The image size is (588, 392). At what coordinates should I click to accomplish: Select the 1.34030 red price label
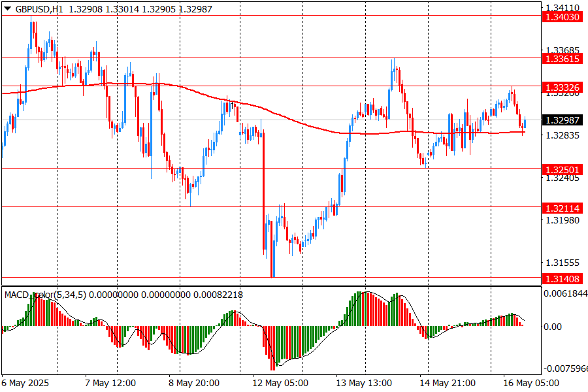561,17
